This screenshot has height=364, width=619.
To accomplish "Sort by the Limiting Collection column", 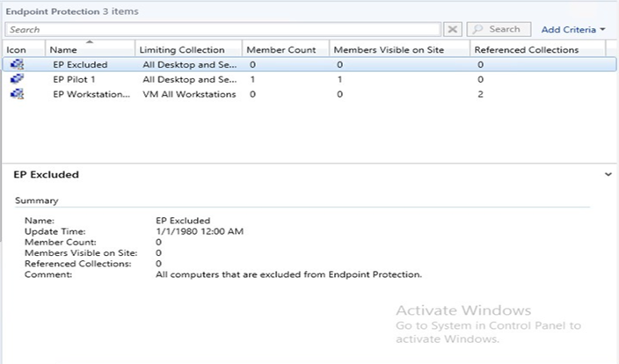I will pyautogui.click(x=183, y=50).
